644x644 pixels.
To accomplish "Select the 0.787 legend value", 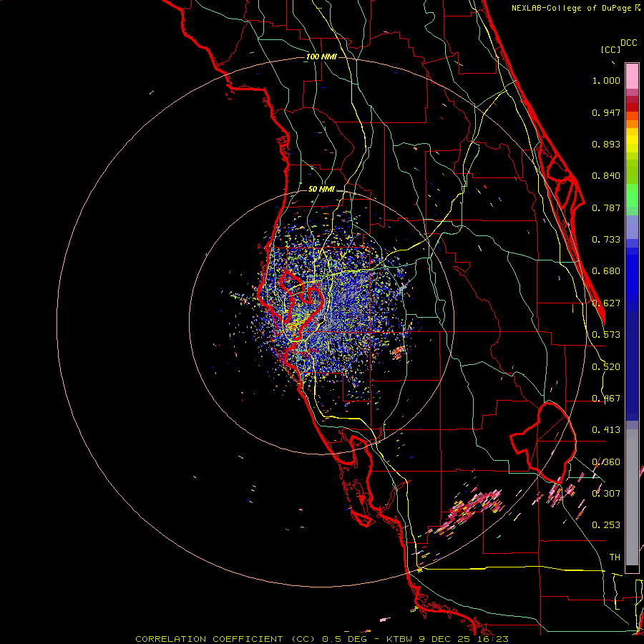I will [606, 208].
